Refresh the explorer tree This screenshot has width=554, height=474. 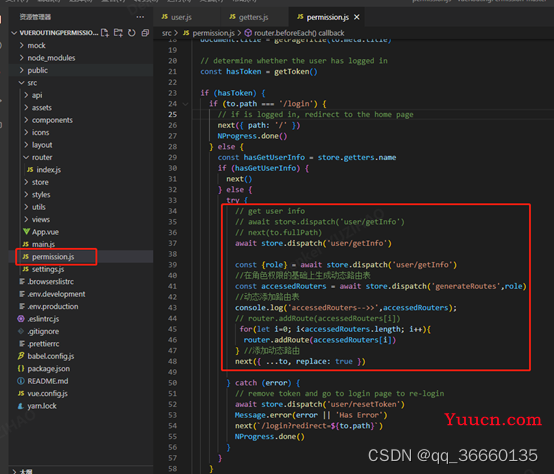click(x=132, y=33)
